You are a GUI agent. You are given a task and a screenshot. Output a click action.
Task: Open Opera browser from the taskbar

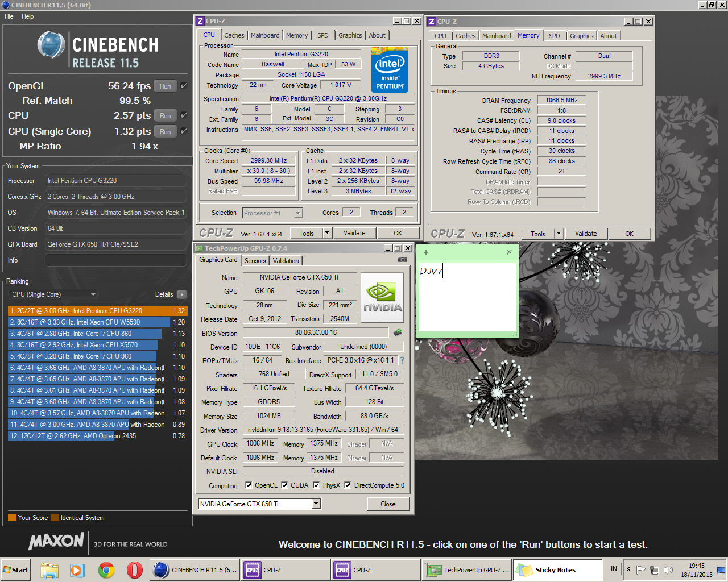point(134,570)
